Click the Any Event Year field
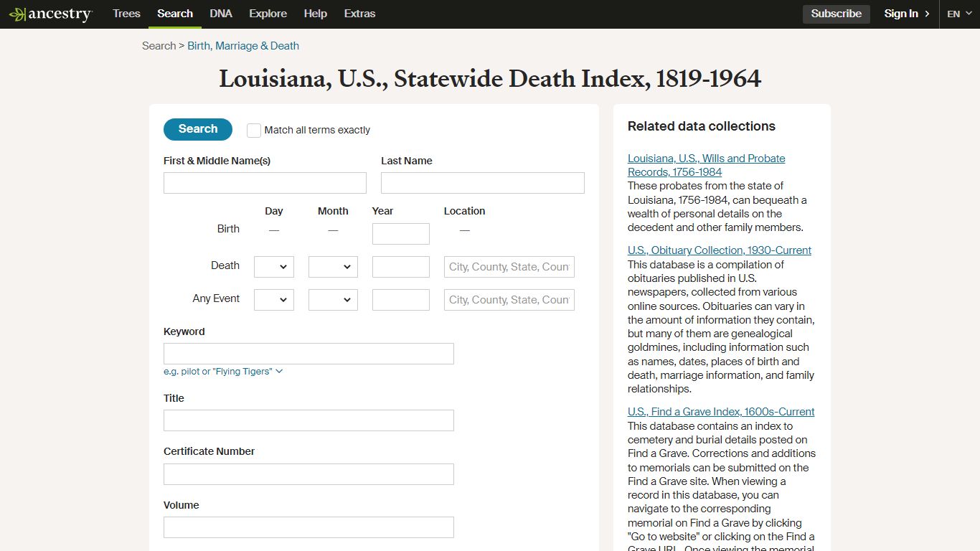980x551 pixels. [400, 300]
